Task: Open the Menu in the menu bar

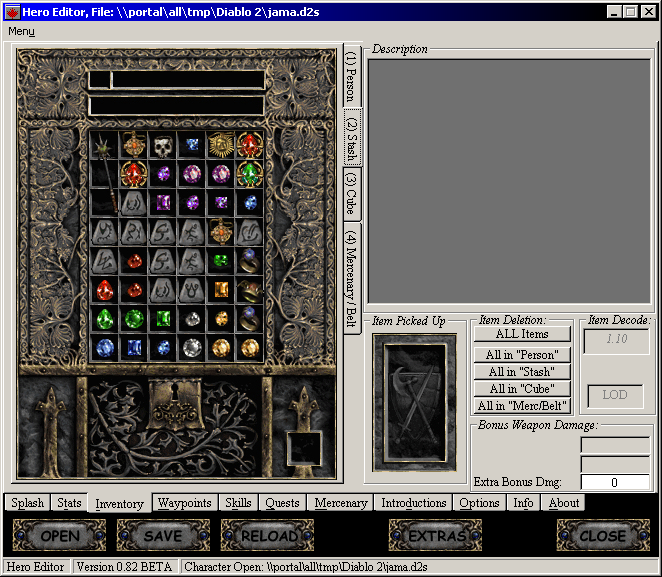Action: (x=22, y=31)
